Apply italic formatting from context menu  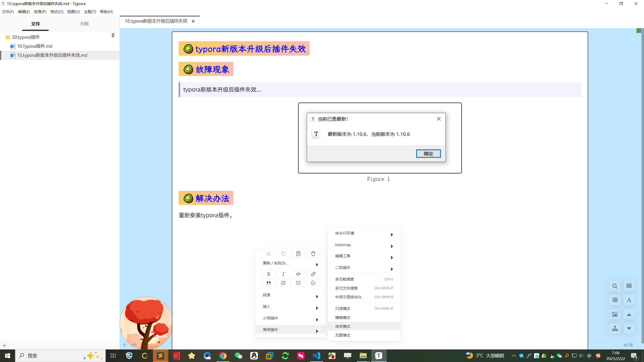pyautogui.click(x=283, y=274)
